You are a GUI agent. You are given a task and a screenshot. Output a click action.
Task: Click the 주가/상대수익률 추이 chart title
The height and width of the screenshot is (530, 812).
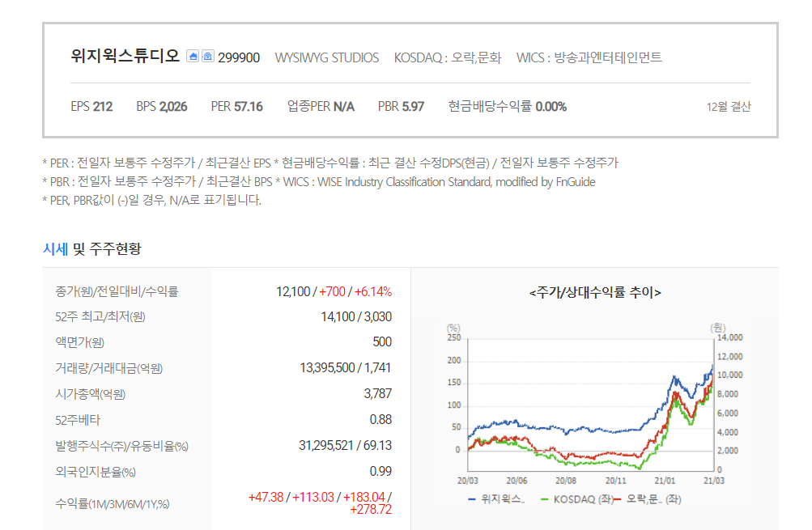coord(595,292)
